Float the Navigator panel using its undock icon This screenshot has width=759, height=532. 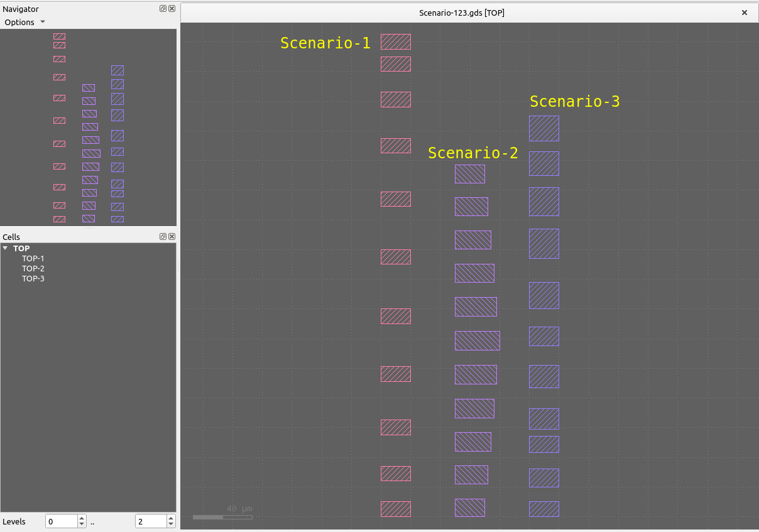tap(163, 9)
